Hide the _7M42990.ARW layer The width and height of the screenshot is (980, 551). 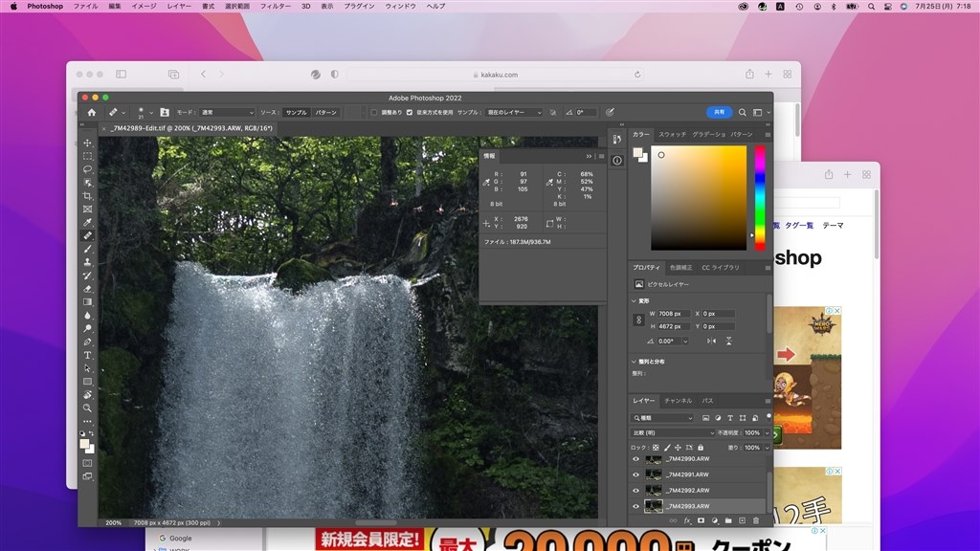click(x=635, y=459)
